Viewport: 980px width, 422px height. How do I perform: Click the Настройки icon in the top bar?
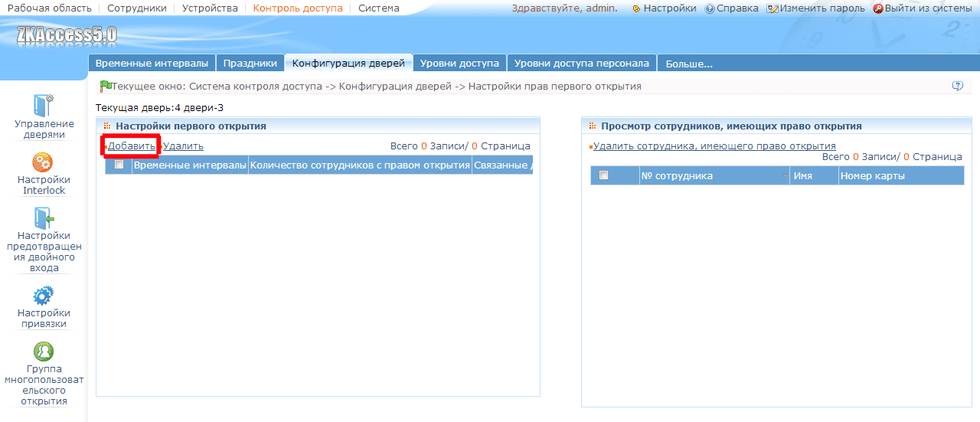point(636,8)
